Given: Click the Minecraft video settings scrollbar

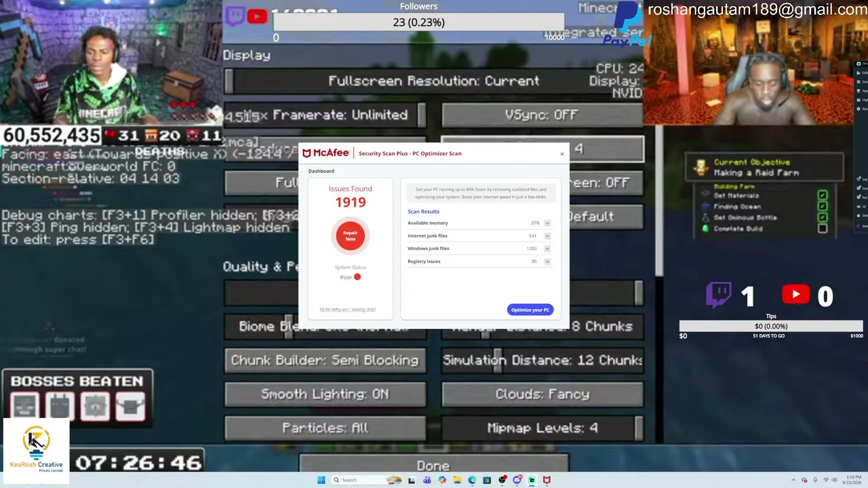Looking at the screenshot, I should point(659,200).
